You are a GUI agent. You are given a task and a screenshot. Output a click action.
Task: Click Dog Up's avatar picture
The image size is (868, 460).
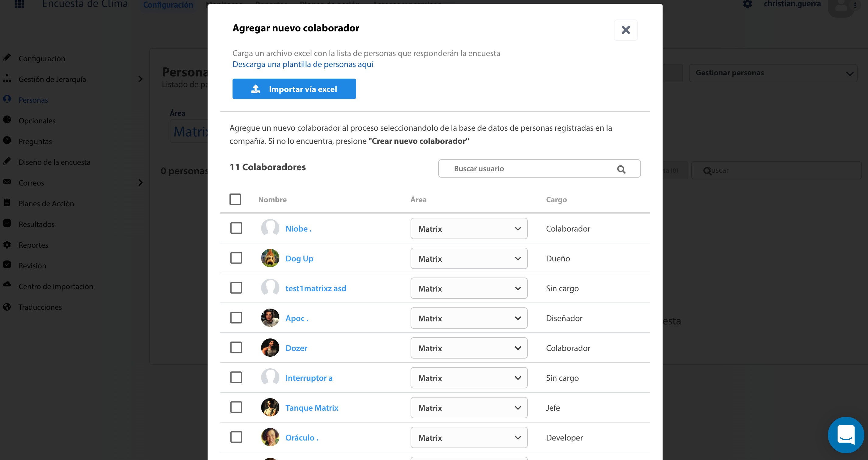click(270, 258)
